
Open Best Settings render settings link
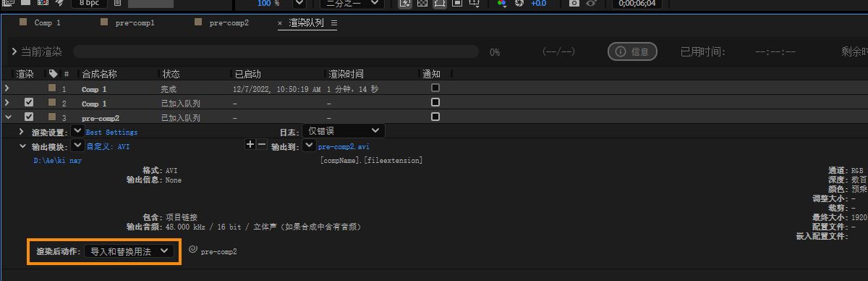pos(111,133)
